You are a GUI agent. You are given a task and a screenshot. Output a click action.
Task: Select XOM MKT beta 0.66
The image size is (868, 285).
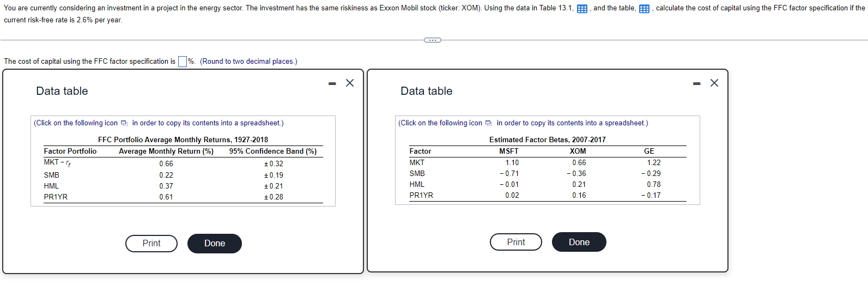click(579, 162)
